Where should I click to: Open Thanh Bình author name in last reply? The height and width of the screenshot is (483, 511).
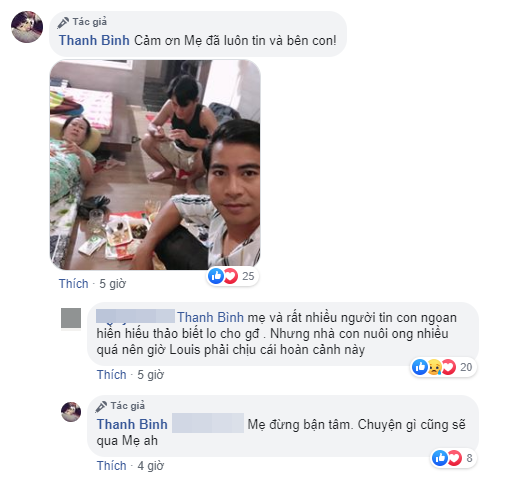coord(132,425)
